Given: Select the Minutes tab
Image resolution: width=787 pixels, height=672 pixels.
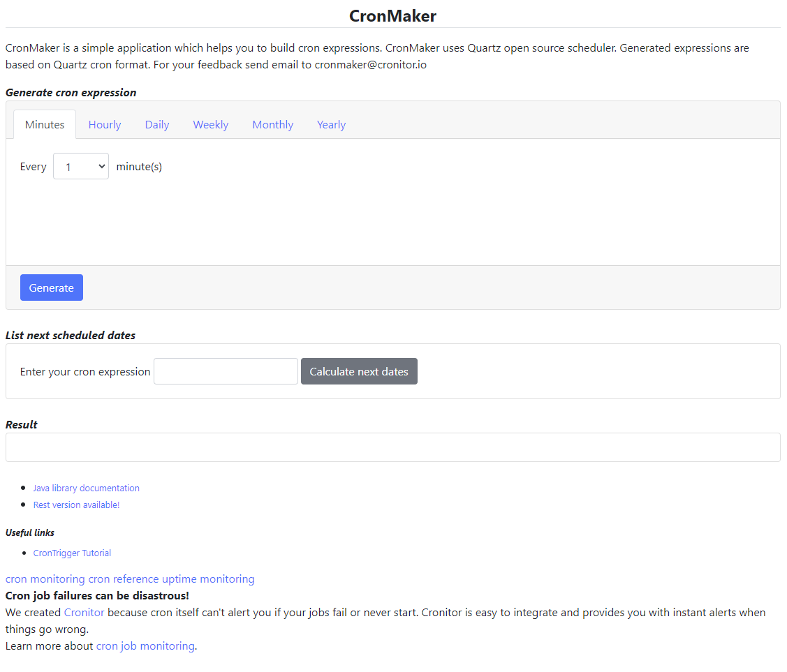Looking at the screenshot, I should [x=44, y=124].
